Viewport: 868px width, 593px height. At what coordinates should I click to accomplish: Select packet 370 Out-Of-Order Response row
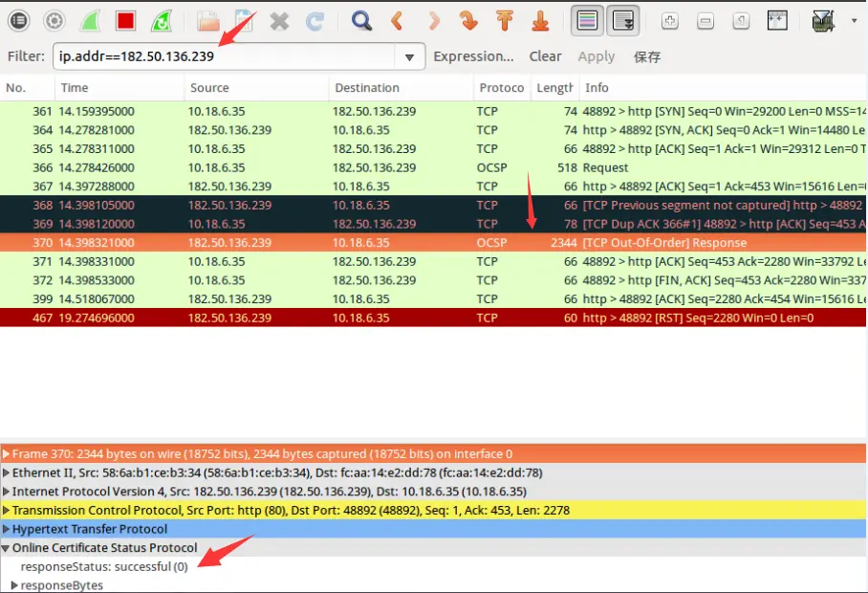point(433,243)
